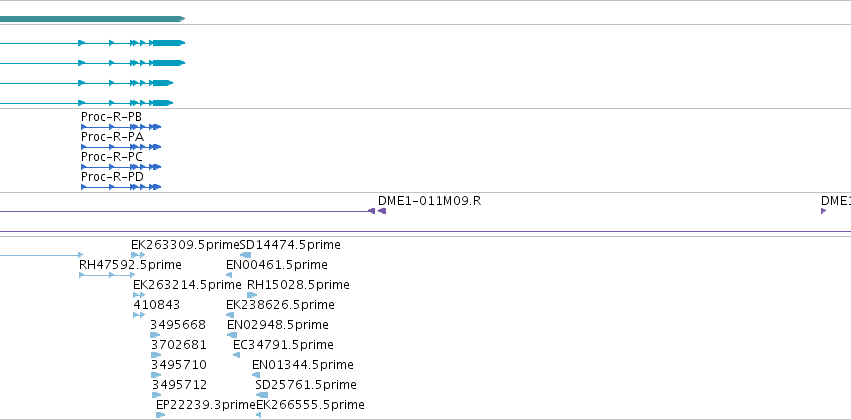851x420 pixels.
Task: Click the DME1-011M09.R feature label
Action: [x=429, y=201]
